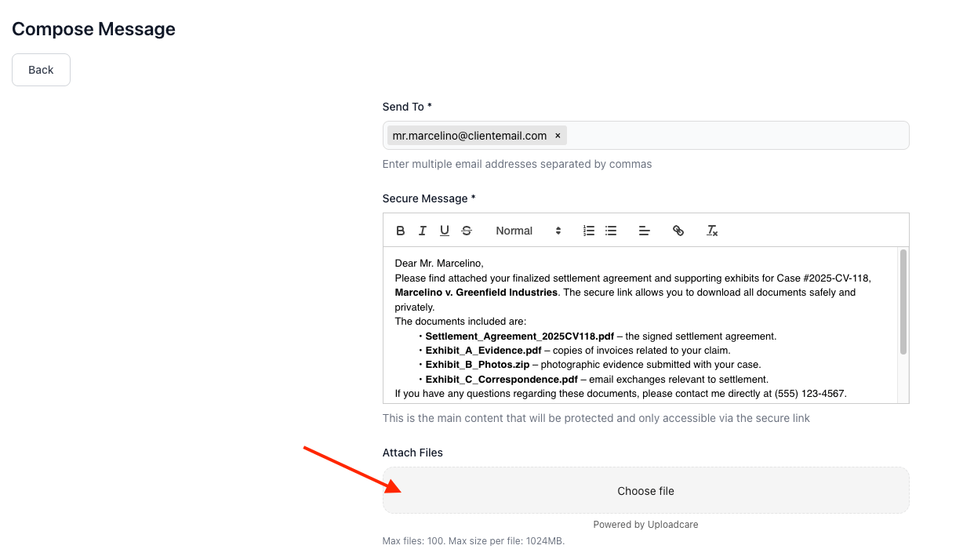Insert a bulleted list in the message
The width and height of the screenshot is (974, 560).
pyautogui.click(x=611, y=231)
